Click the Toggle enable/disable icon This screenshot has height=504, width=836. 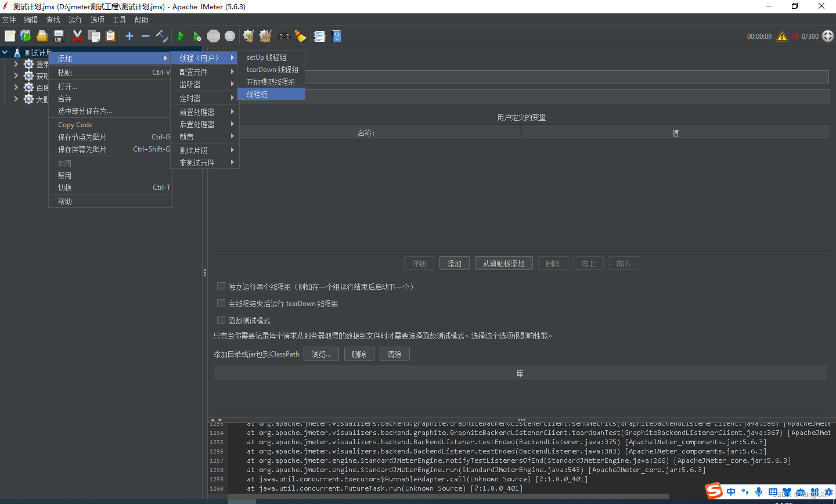(x=162, y=36)
